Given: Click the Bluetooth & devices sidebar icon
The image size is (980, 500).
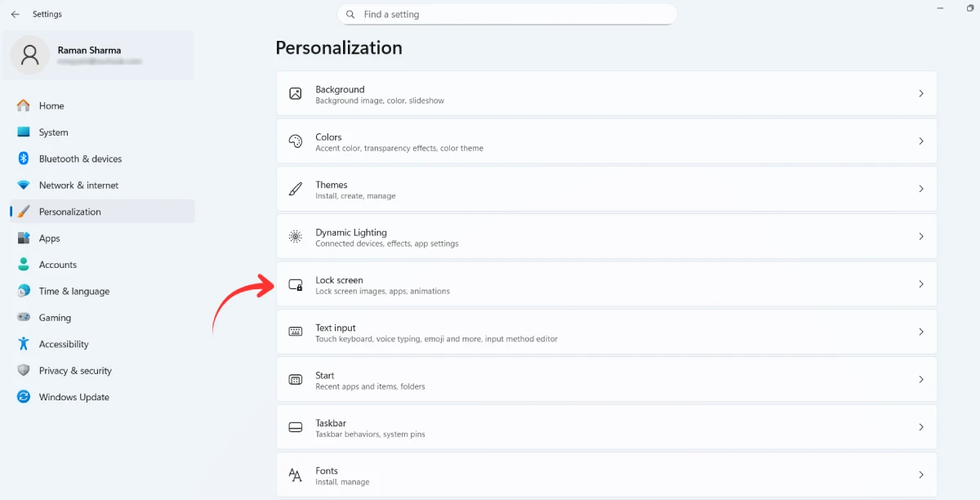Looking at the screenshot, I should click(x=23, y=158).
